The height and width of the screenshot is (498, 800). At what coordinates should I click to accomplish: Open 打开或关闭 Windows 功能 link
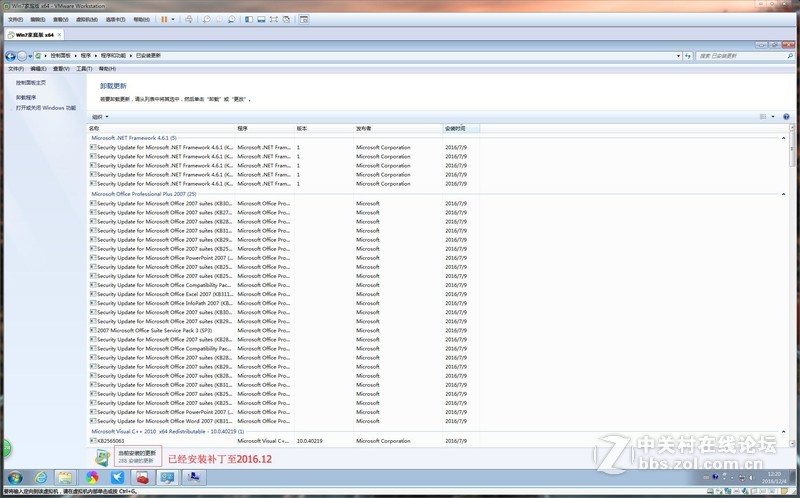(45, 108)
